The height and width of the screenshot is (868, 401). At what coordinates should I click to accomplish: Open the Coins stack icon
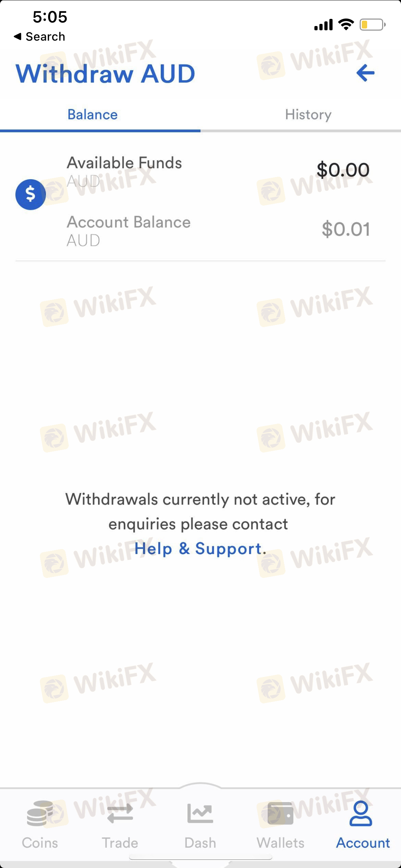click(x=40, y=813)
